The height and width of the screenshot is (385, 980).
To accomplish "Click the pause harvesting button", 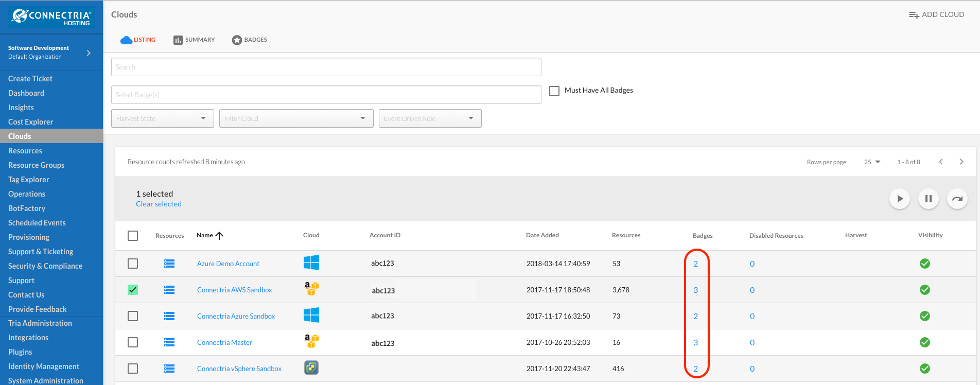I will 929,199.
